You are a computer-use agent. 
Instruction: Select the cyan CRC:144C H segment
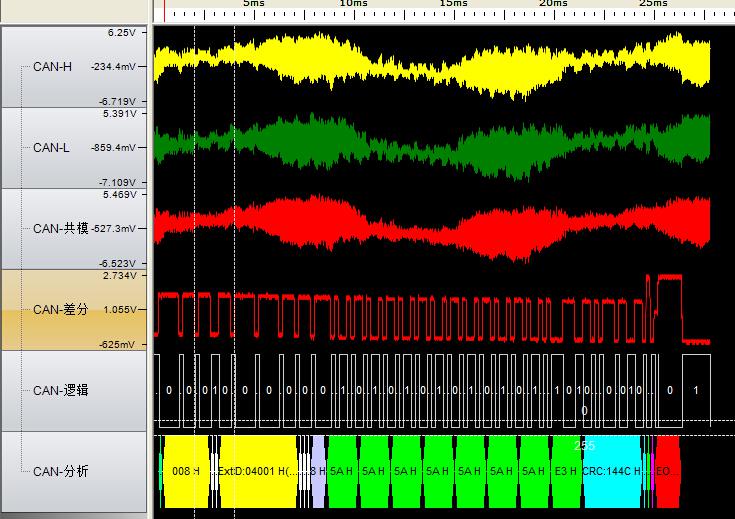pyautogui.click(x=611, y=471)
